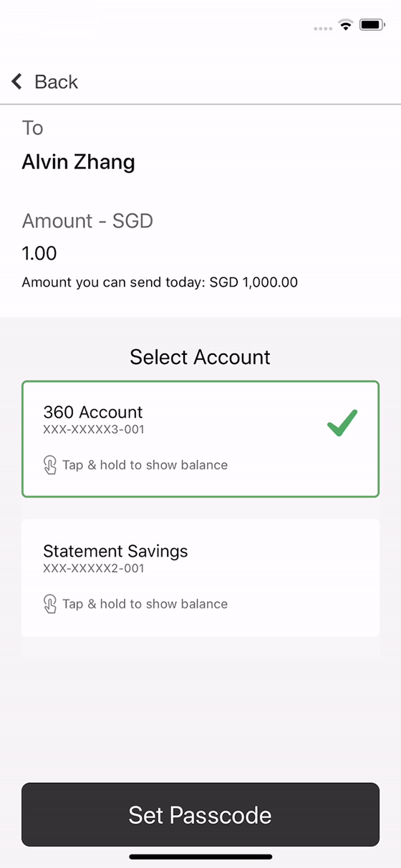Tap the daily send limit notice text
The image size is (401, 868).
pyautogui.click(x=160, y=282)
